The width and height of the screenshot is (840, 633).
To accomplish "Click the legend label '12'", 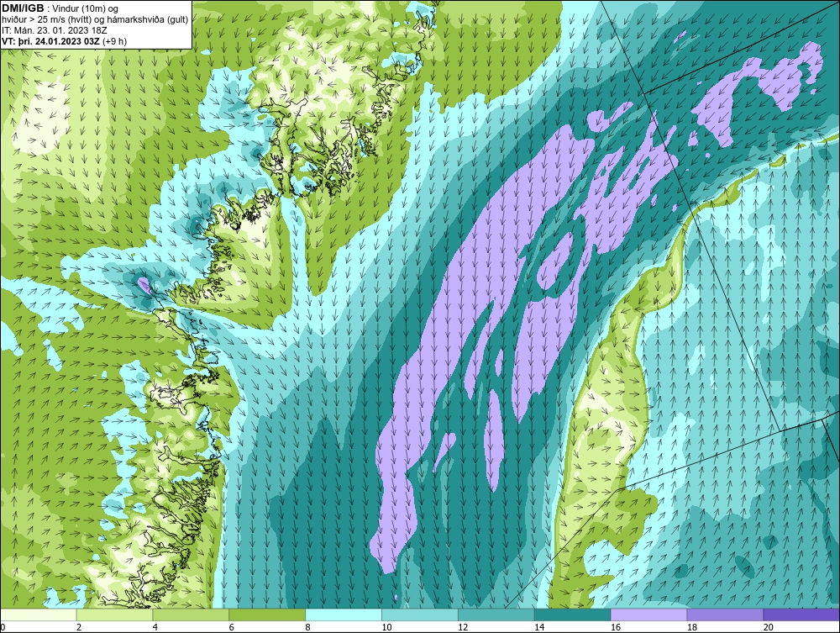I will tap(463, 627).
